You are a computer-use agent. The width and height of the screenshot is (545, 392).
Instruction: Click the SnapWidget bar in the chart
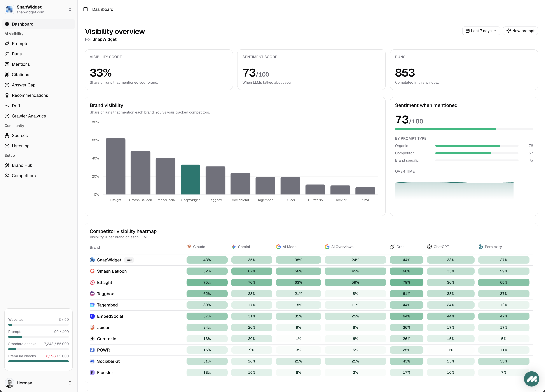coord(190,179)
